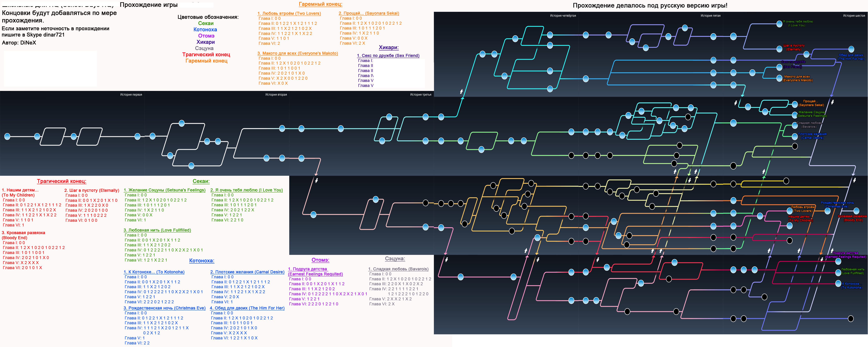Open '2. Прощай... (Sayonara Sekai)' walkthrough heading
This screenshot has height=347, width=868.
pyautogui.click(x=369, y=13)
